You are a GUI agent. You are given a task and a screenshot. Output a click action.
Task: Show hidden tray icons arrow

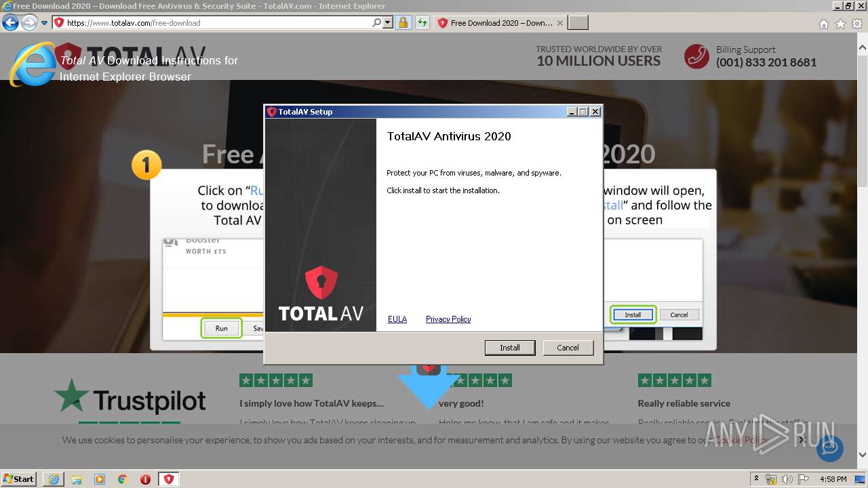pos(756,479)
